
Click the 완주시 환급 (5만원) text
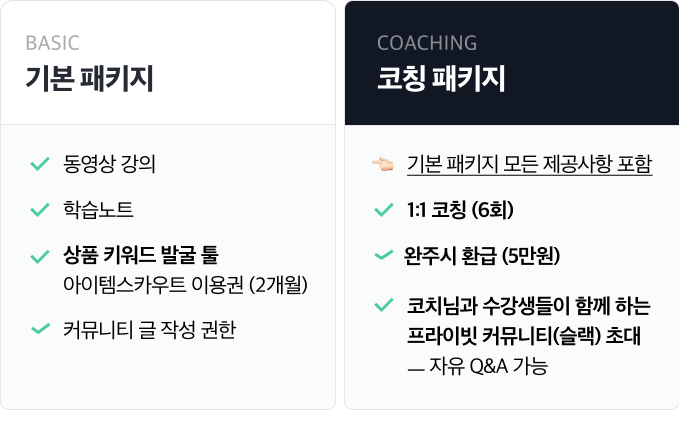[482, 256]
